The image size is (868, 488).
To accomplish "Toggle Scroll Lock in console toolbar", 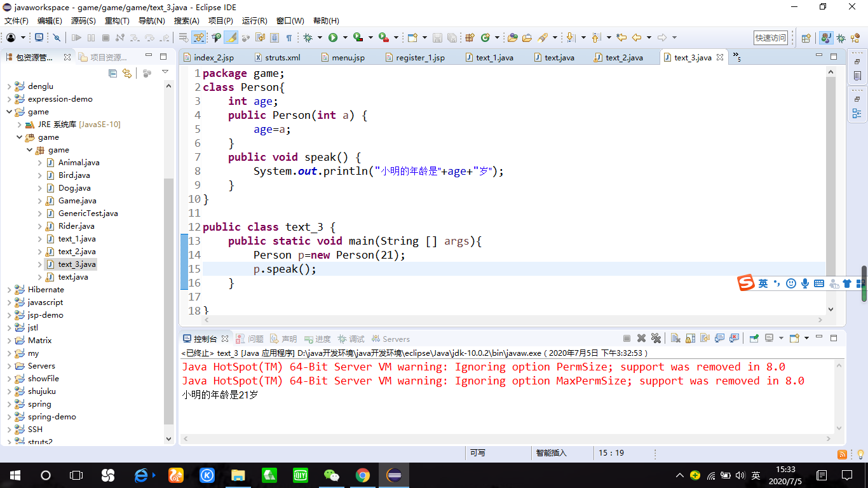I will tap(691, 339).
